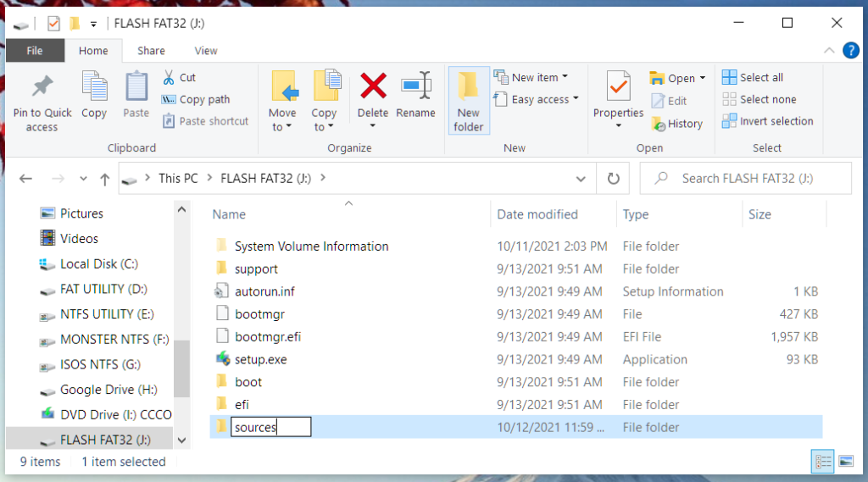868x482 pixels.
Task: Open the Delete options arrow
Action: coord(373,127)
